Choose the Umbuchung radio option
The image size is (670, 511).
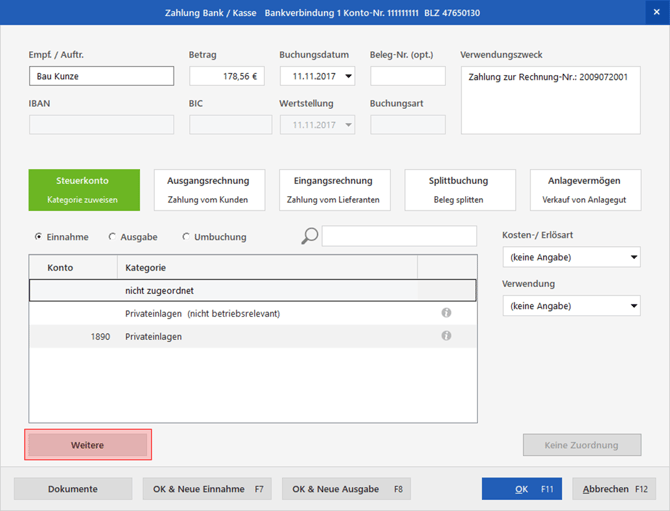pyautogui.click(x=186, y=237)
